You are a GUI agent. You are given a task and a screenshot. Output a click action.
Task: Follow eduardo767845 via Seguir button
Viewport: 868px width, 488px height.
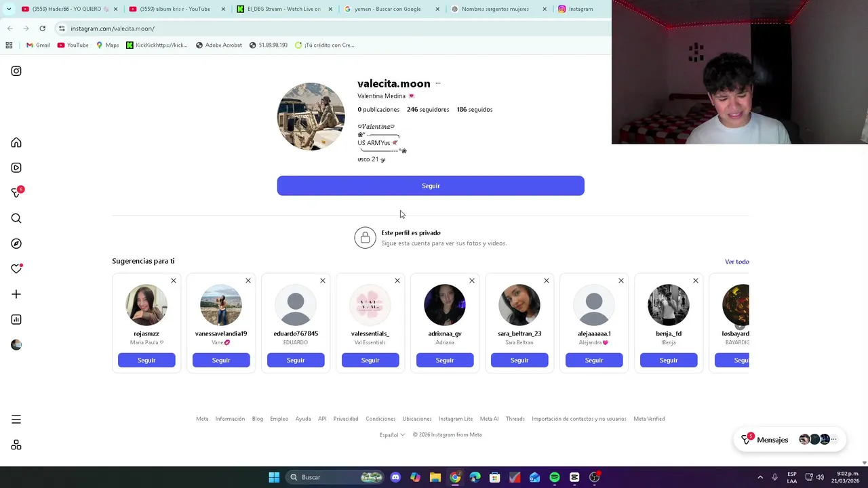click(296, 361)
